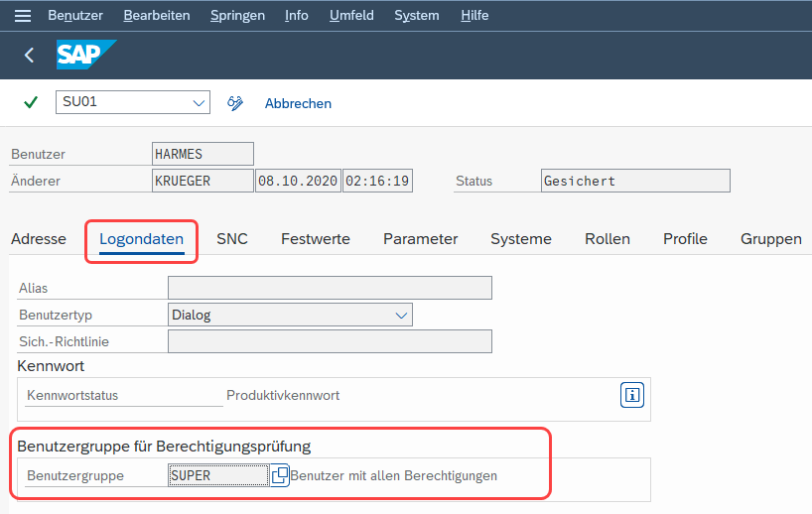Image resolution: width=812 pixels, height=514 pixels.
Task: Click the back arrow icon
Action: [x=30, y=55]
